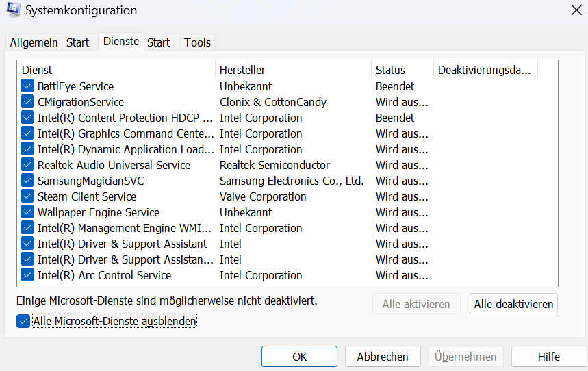The height and width of the screenshot is (371, 588).
Task: Confirm with the OK button
Action: click(299, 357)
